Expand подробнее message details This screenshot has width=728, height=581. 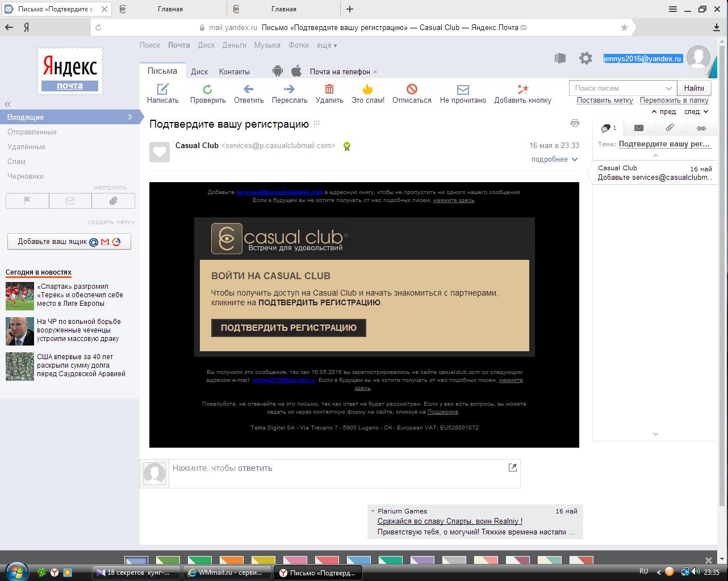click(554, 159)
